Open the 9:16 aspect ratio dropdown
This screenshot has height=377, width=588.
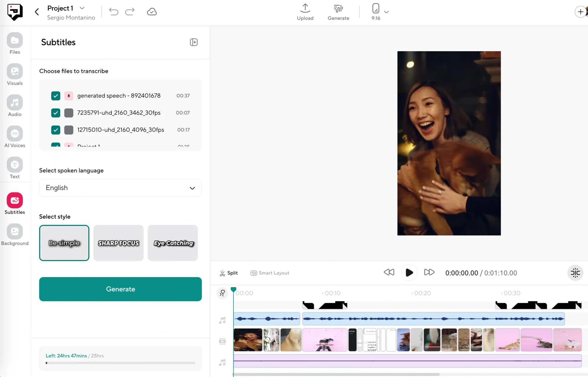point(387,12)
